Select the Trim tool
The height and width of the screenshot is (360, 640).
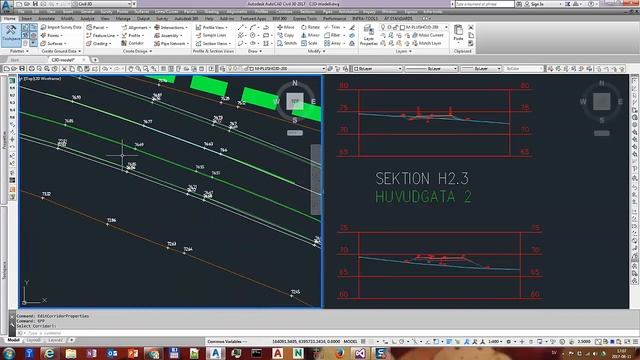(332, 27)
